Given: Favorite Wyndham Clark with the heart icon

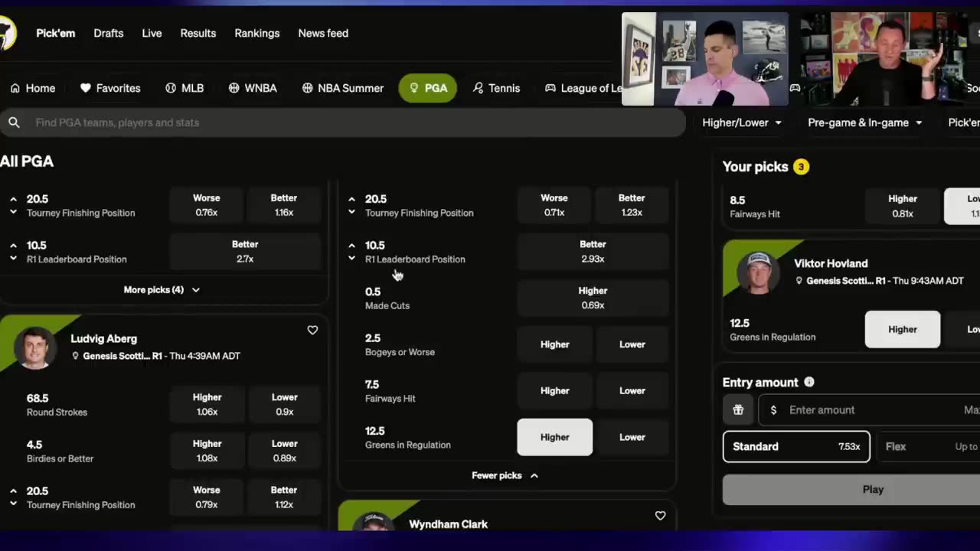Looking at the screenshot, I should pyautogui.click(x=660, y=516).
